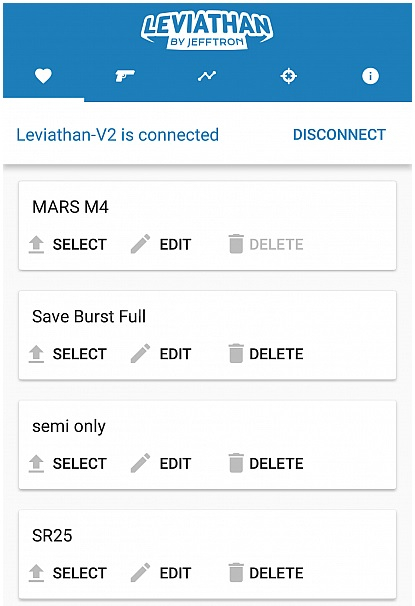Click trash icon for SR25 profile
The image size is (415, 606).
(x=236, y=572)
